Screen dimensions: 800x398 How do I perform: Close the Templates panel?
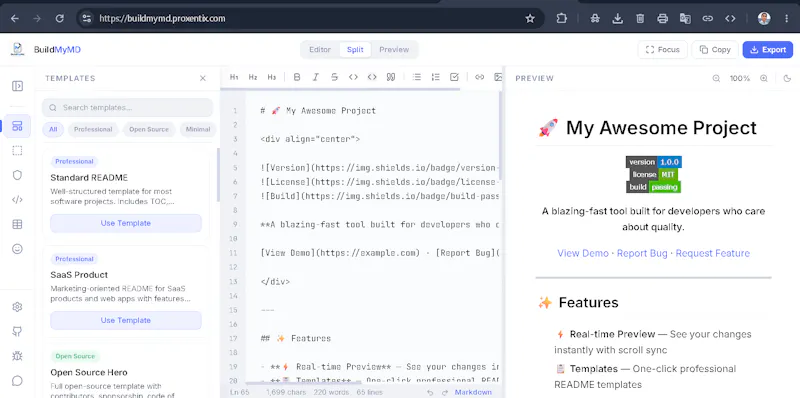[203, 78]
